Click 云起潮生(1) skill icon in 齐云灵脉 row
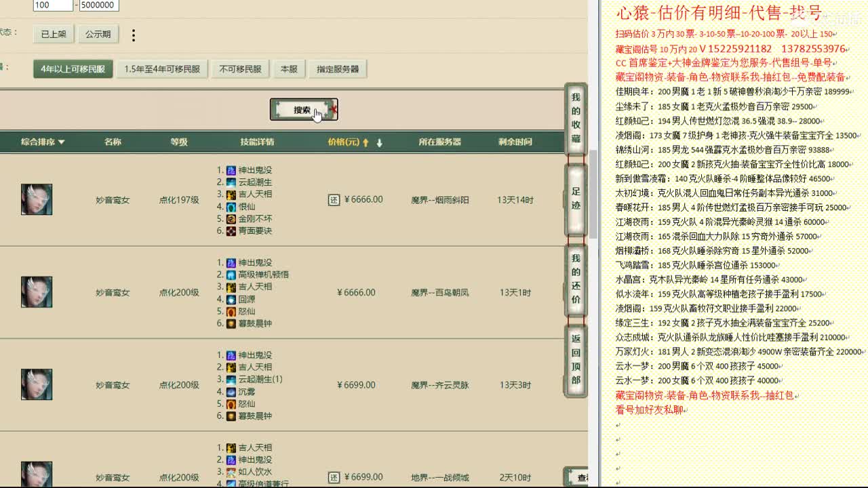This screenshot has width=868, height=488. click(x=231, y=380)
